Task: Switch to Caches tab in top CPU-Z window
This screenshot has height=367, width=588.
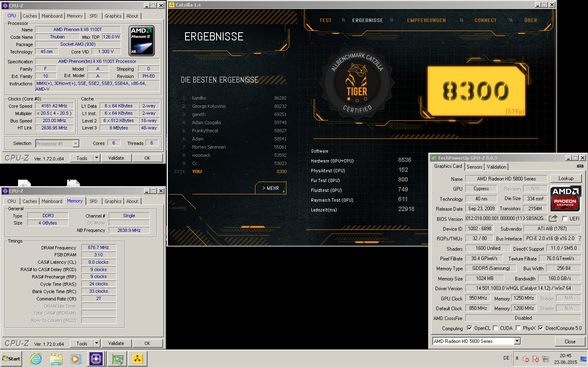Action: (30, 16)
